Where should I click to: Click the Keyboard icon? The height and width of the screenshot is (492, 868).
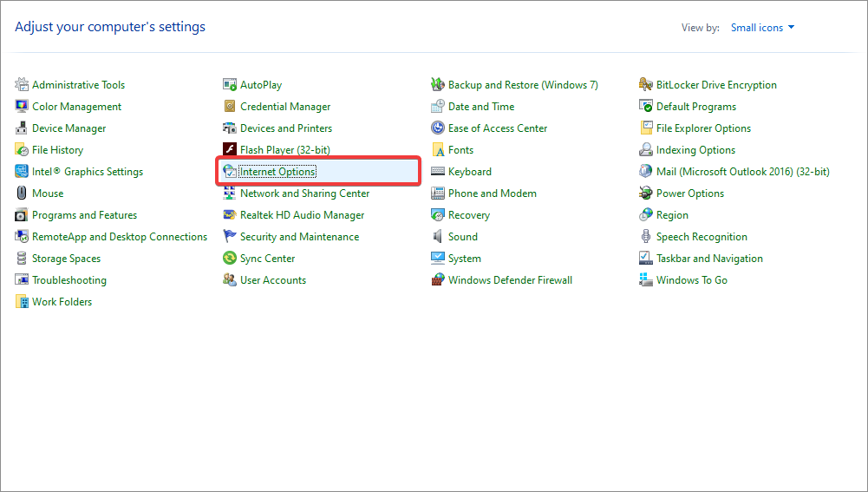[x=438, y=171]
